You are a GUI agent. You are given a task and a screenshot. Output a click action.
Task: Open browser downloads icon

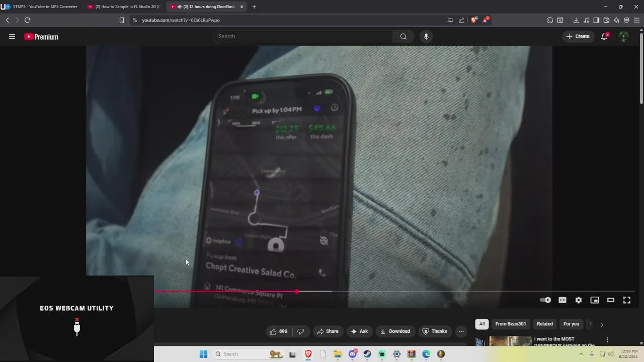[576, 20]
